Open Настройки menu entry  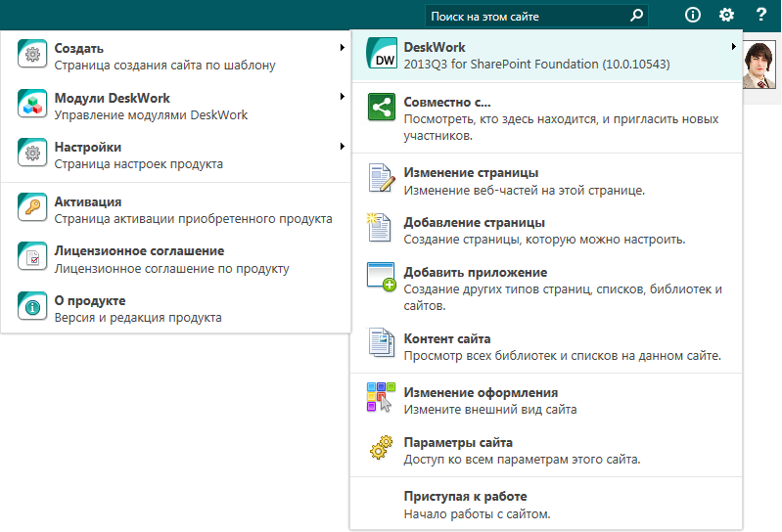pyautogui.click(x=175, y=155)
